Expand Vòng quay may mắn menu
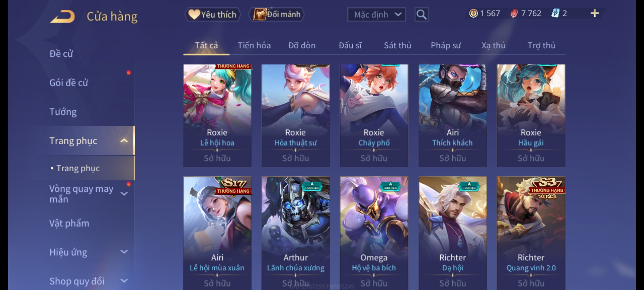This screenshot has height=290, width=644. [124, 194]
